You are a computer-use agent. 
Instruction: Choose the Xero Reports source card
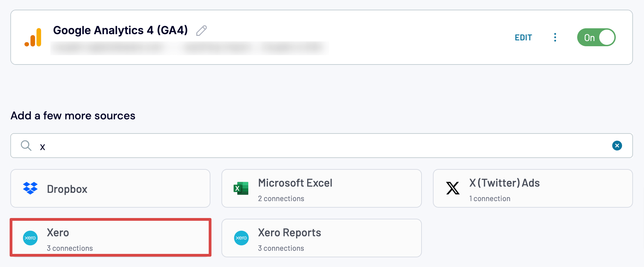click(321, 238)
